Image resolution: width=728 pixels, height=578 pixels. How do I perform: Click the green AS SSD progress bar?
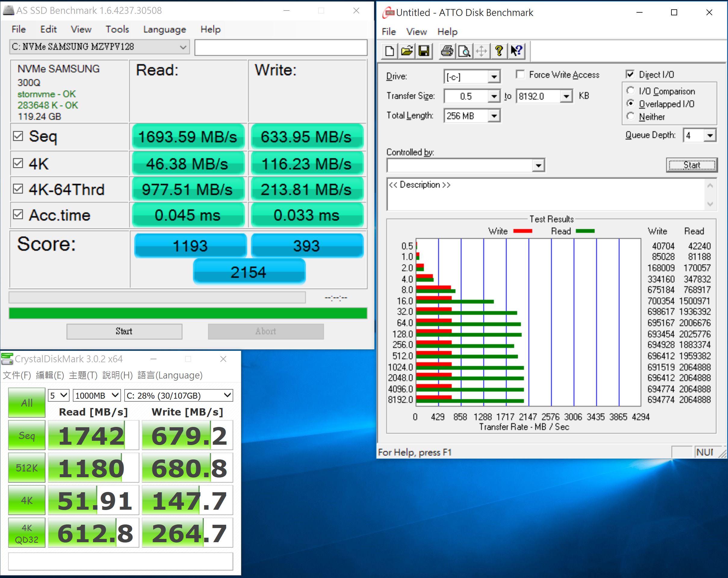[188, 313]
